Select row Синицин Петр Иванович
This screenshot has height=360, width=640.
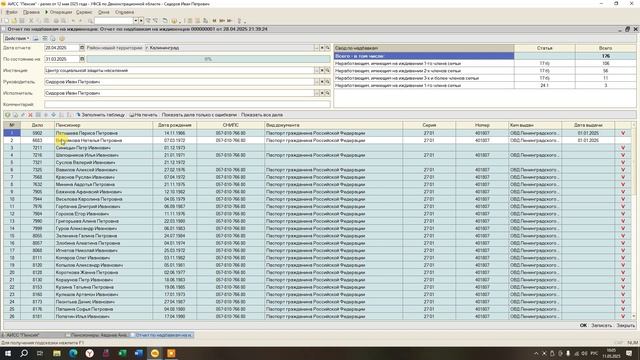pyautogui.click(x=317, y=148)
